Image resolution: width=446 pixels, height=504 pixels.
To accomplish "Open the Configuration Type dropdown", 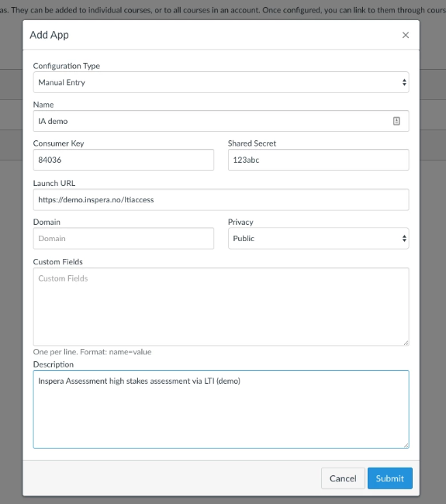I will 221,82.
